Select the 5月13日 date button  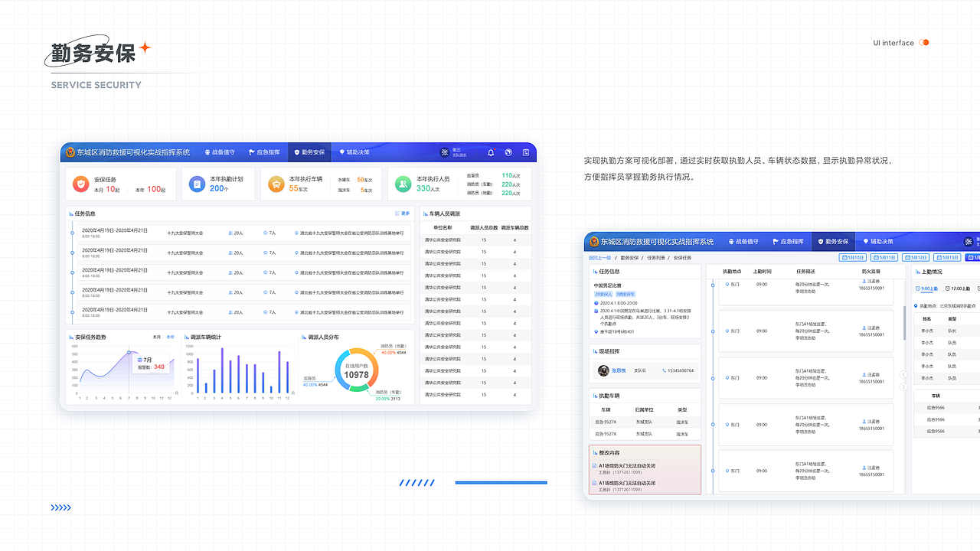[x=947, y=258]
